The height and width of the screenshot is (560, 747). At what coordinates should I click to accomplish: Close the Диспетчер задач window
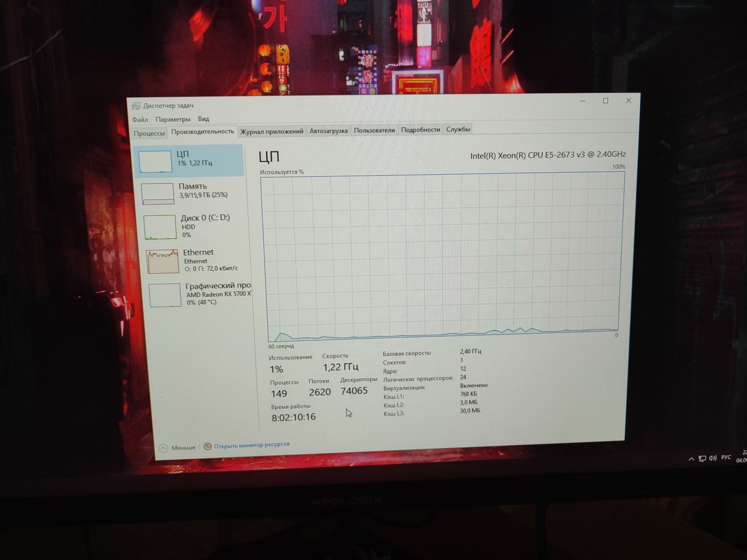(x=628, y=100)
